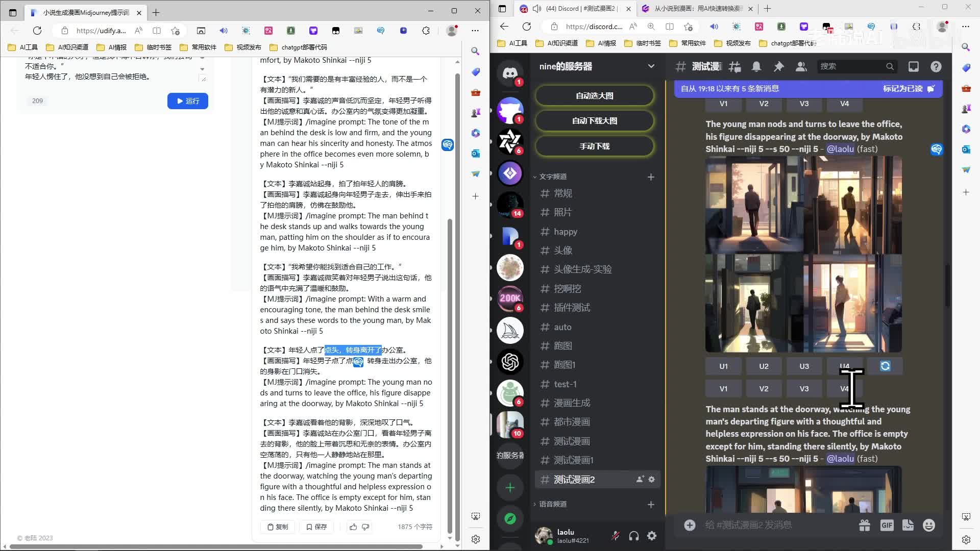Click the Explore servers compass icon

pyautogui.click(x=510, y=519)
